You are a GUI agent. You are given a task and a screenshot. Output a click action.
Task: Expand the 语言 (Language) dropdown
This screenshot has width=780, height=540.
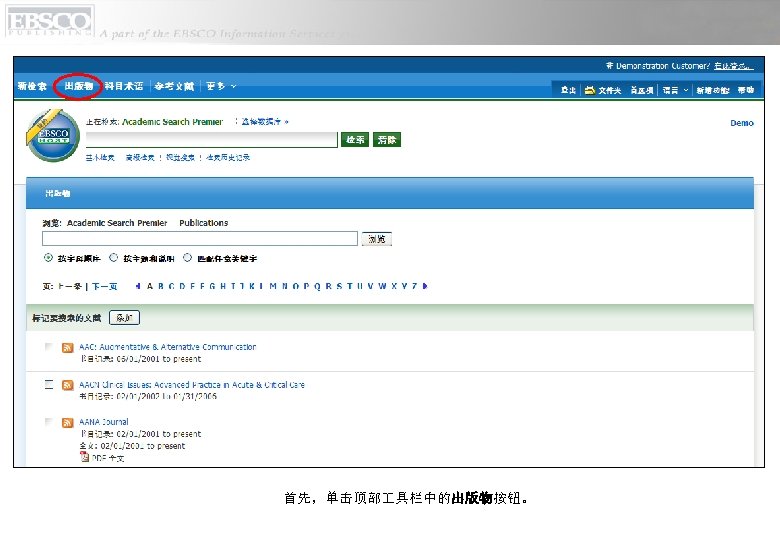point(675,90)
